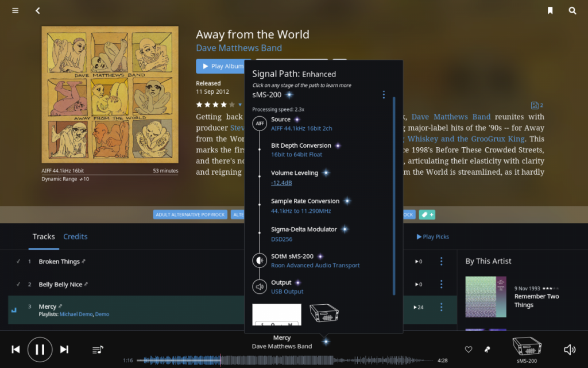Pause playback
588x368 pixels.
pos(40,350)
